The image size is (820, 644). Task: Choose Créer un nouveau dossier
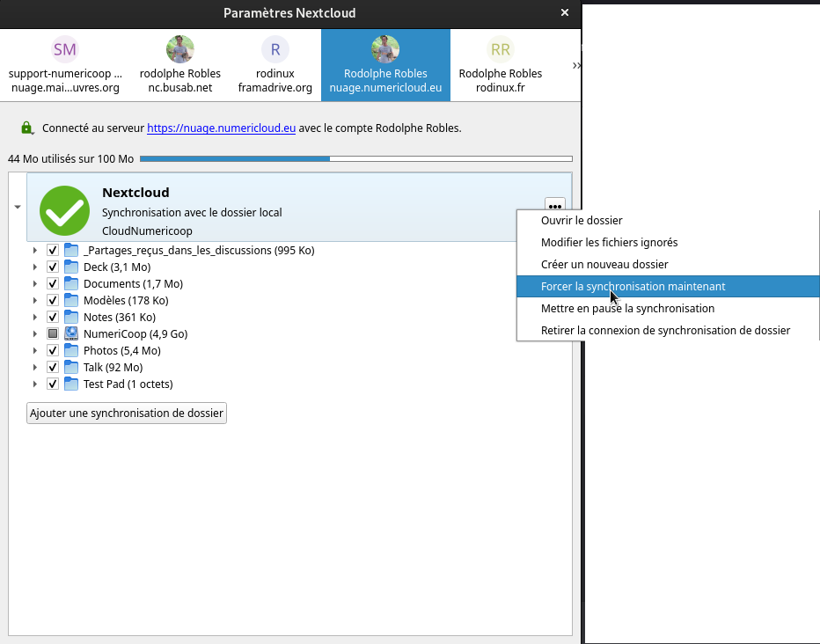point(668,265)
